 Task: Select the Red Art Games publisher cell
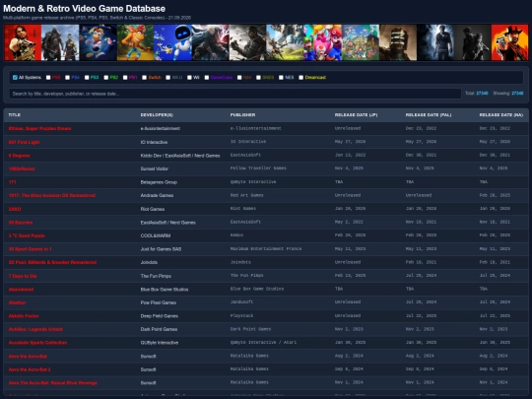[x=246, y=195]
